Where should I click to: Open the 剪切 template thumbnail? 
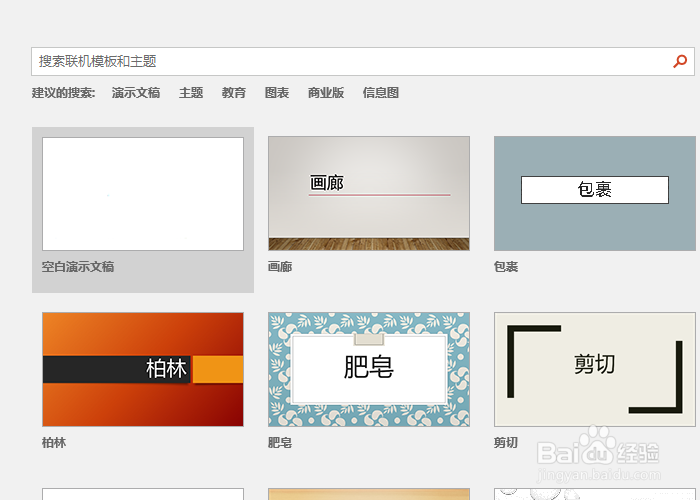click(x=595, y=369)
